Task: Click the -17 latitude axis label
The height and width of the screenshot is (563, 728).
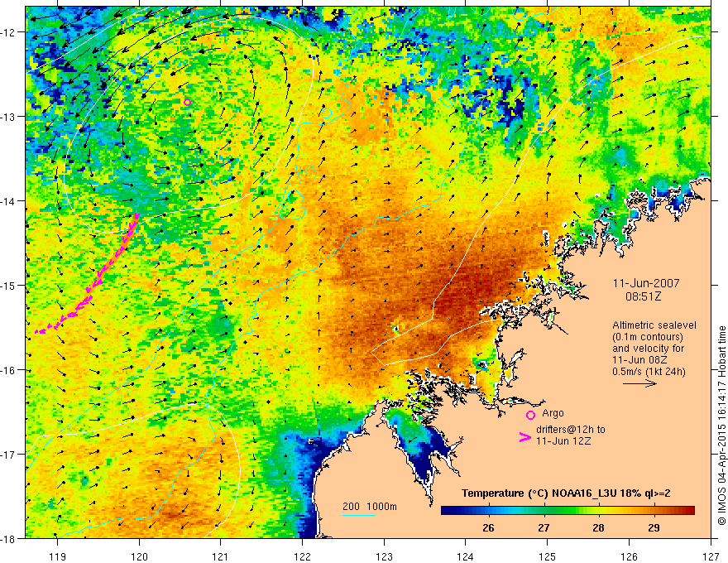Action: tap(9, 454)
